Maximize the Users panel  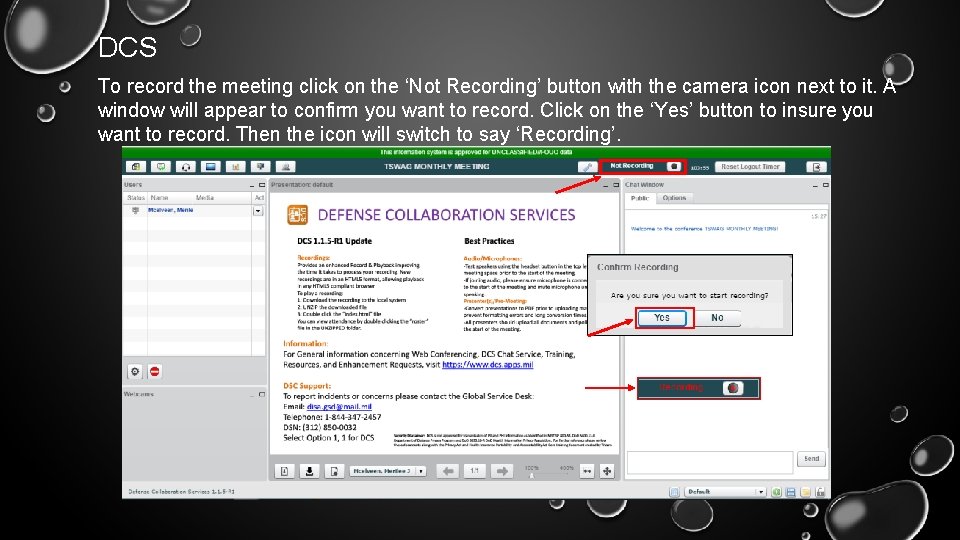click(262, 185)
